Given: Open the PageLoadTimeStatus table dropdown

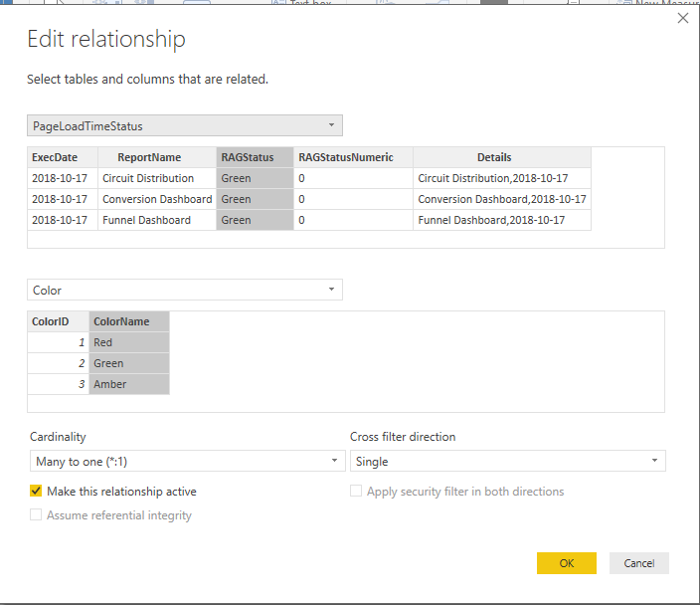Looking at the screenshot, I should [x=185, y=125].
